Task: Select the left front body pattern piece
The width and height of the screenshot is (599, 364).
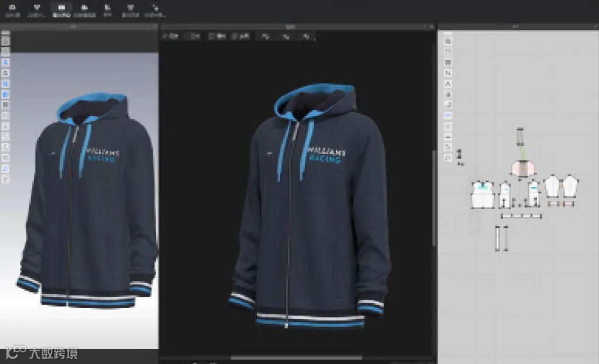Action: click(505, 195)
